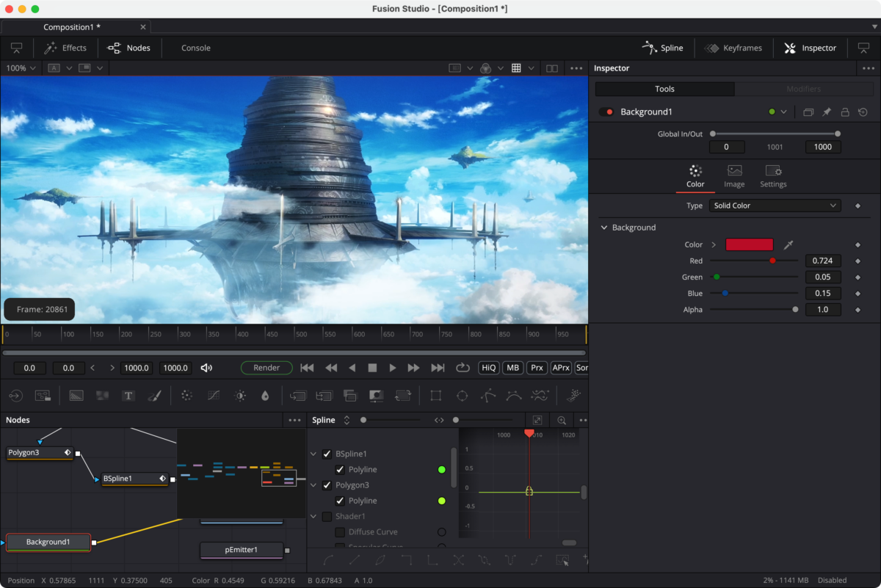Set spline keys to linear interpolation
This screenshot has width=881, height=588.
point(355,560)
